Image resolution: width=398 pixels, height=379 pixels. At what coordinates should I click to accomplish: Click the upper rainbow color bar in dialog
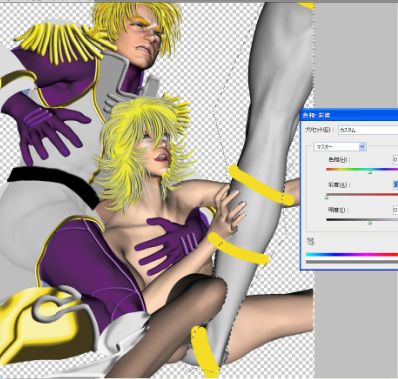(352, 255)
